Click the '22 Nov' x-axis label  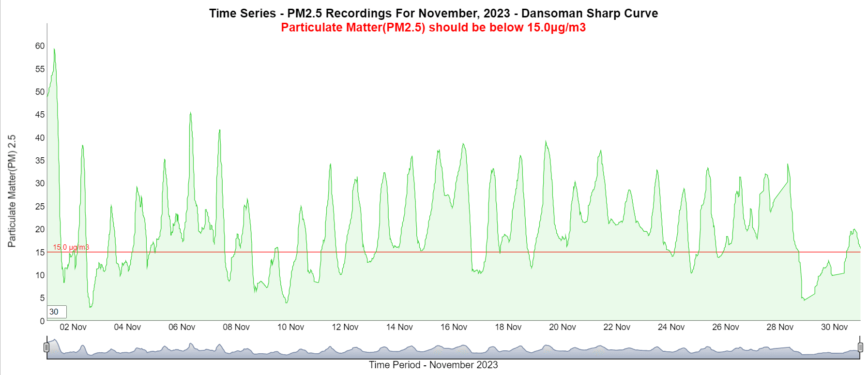617,327
